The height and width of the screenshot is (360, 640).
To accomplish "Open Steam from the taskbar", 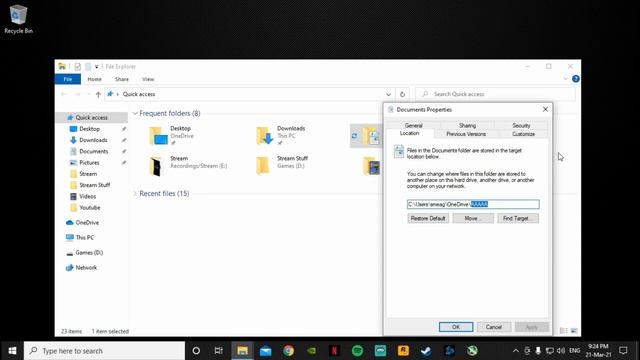I will point(426,351).
